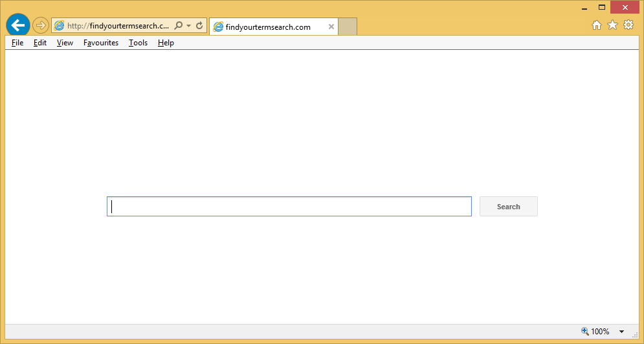Select the findyourtermsearch.com tab
This screenshot has height=344, width=644.
pyautogui.click(x=268, y=27)
